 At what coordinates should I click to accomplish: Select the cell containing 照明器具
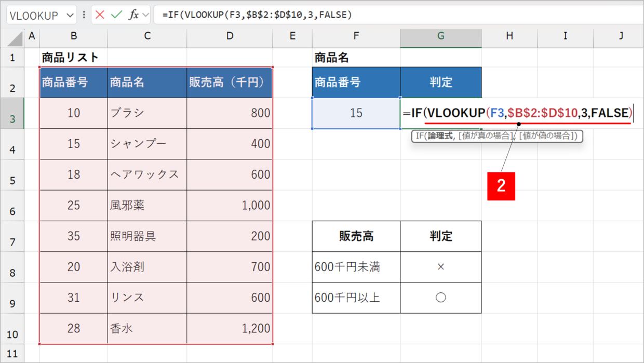(x=147, y=236)
